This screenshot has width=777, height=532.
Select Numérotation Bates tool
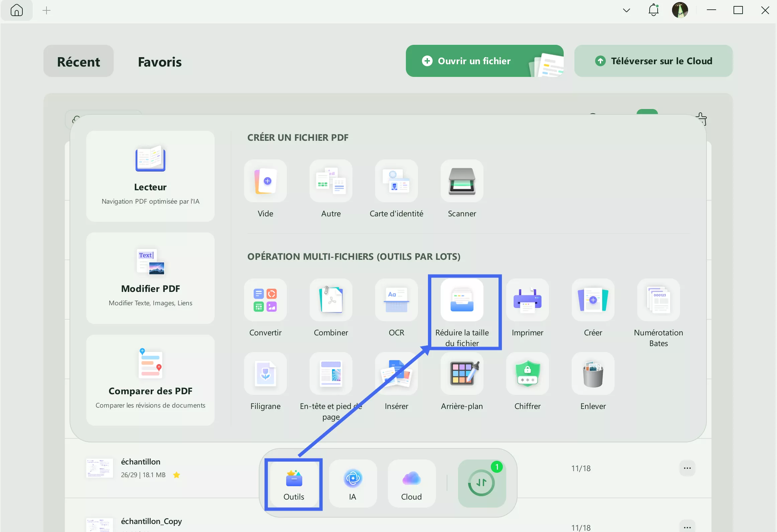point(658,300)
